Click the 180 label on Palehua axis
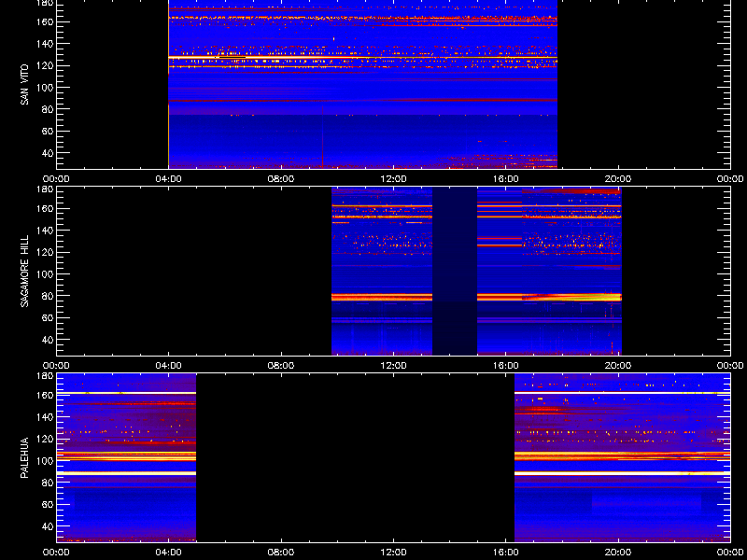 coord(44,376)
